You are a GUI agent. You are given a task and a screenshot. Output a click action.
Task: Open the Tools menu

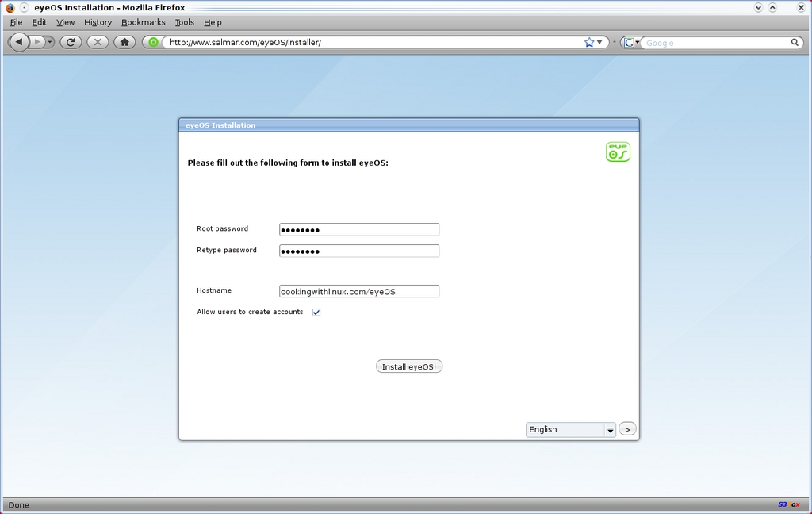184,22
